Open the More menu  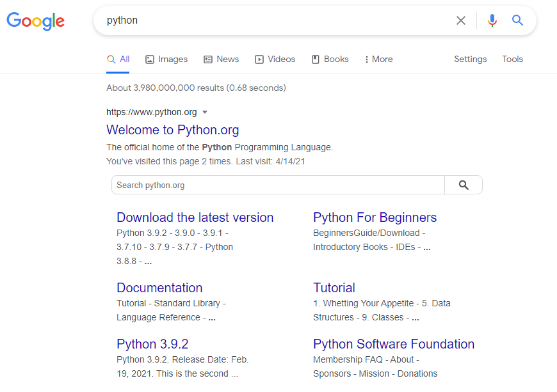point(378,59)
